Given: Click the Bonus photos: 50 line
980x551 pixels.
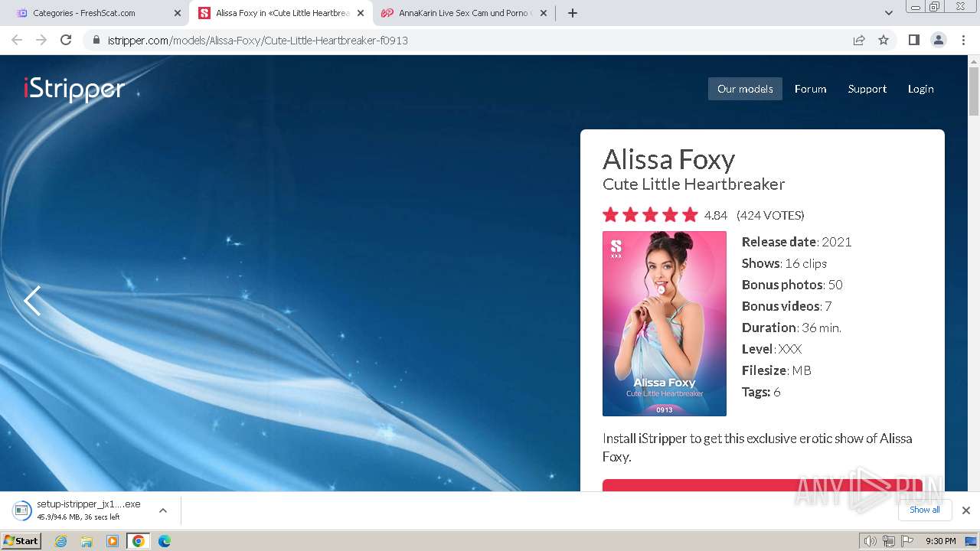Looking at the screenshot, I should (x=792, y=285).
